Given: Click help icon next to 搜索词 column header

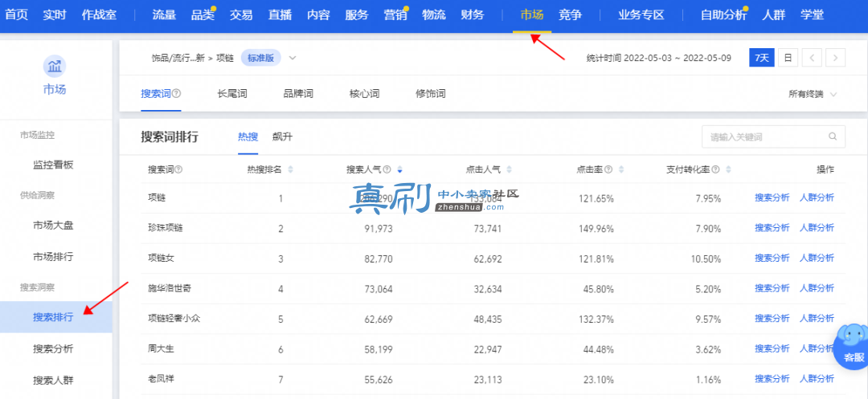Looking at the screenshot, I should coord(178,169).
